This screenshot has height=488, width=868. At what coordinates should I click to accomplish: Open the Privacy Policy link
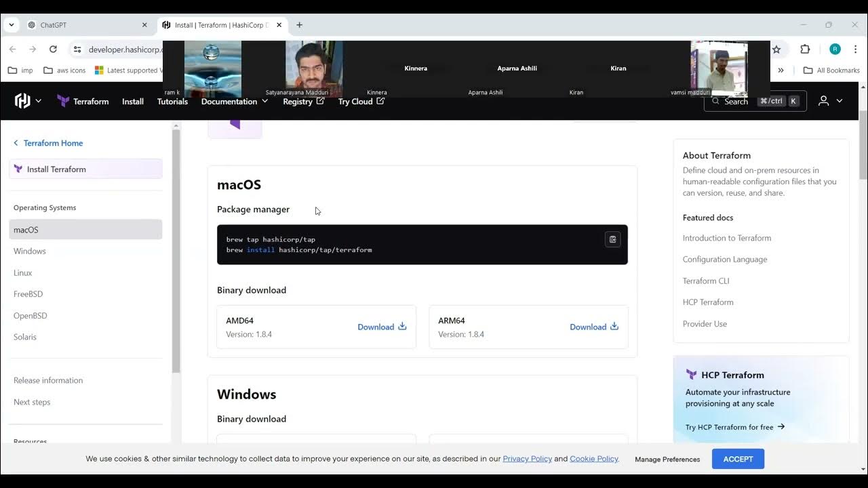tap(528, 459)
